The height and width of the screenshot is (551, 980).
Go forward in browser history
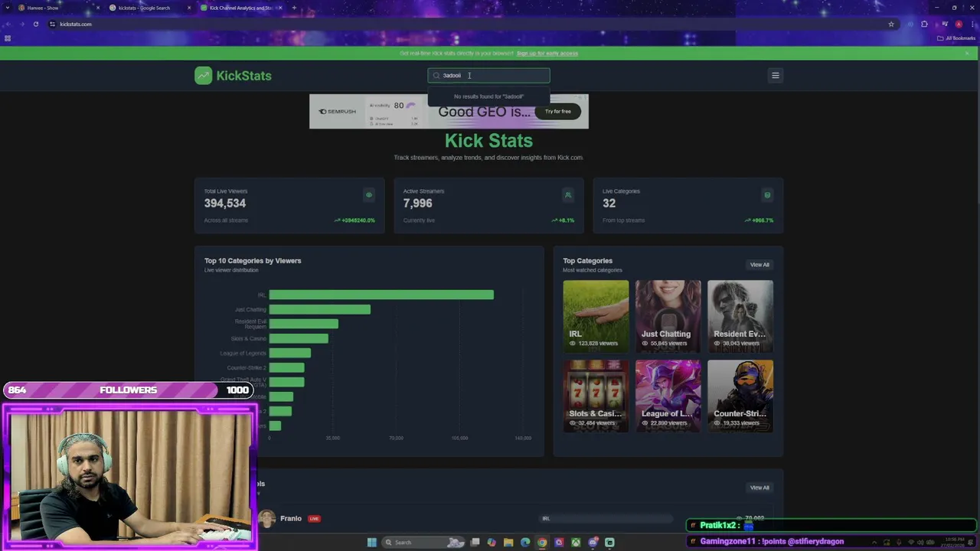21,24
